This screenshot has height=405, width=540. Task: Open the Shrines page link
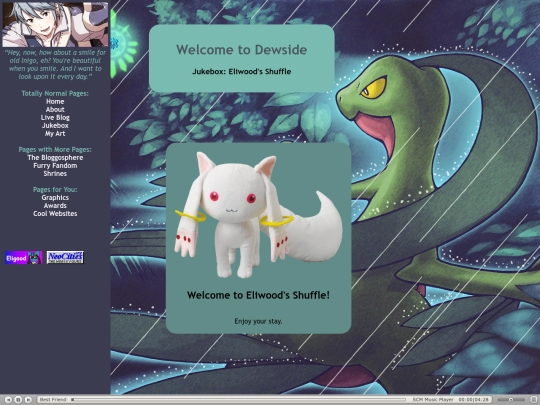coord(55,174)
